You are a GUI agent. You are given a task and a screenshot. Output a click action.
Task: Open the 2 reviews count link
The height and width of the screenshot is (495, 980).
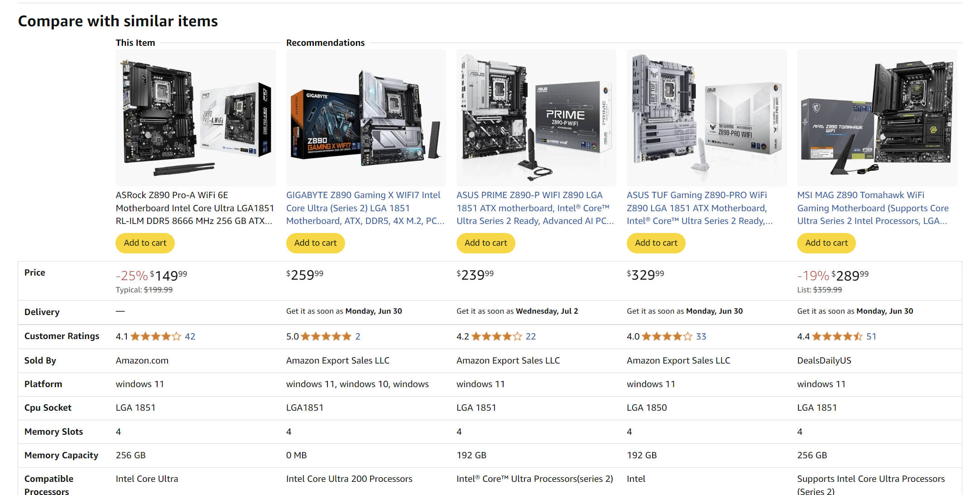[x=358, y=336]
